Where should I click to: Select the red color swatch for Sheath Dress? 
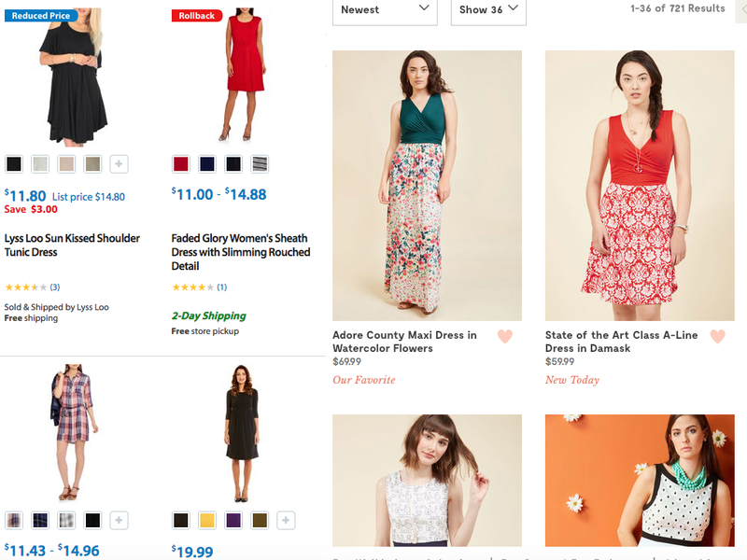click(x=180, y=164)
